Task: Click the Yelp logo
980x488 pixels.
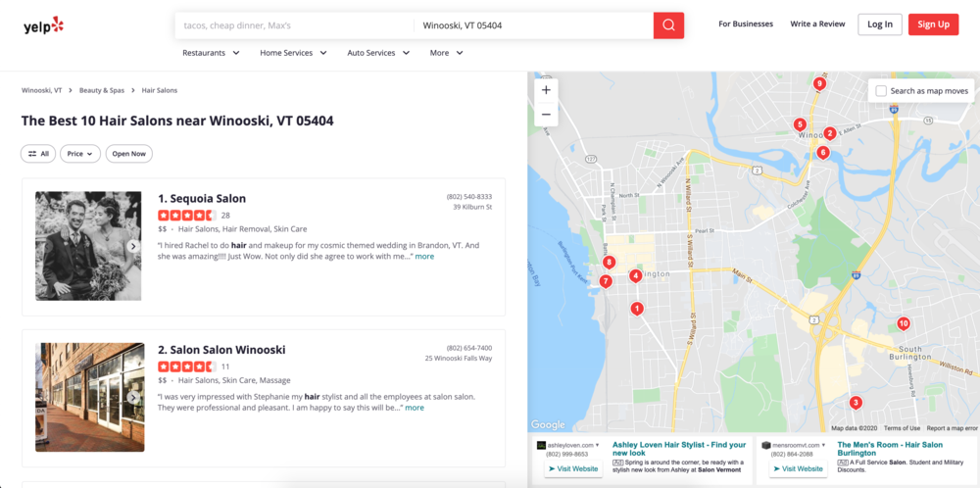Action: coord(44,25)
